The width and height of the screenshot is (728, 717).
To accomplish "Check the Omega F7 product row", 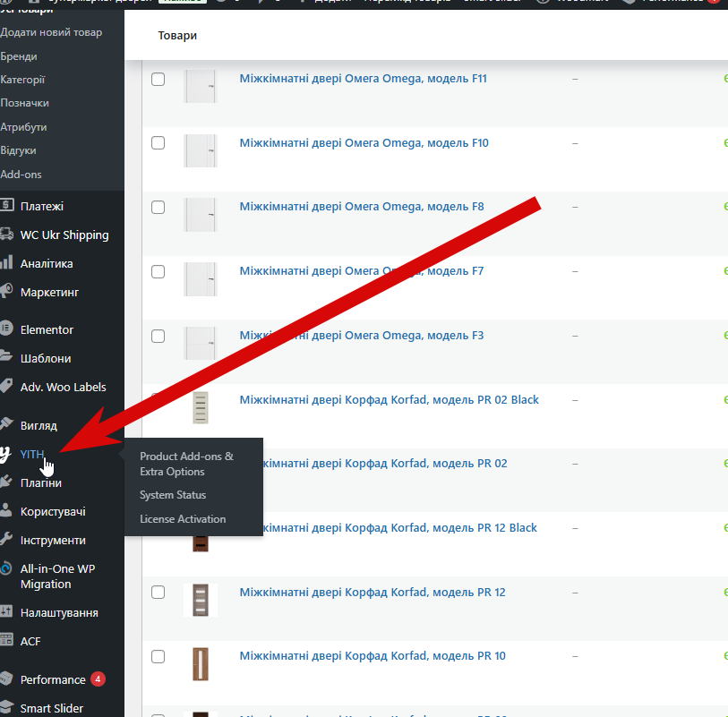I will coord(158,271).
